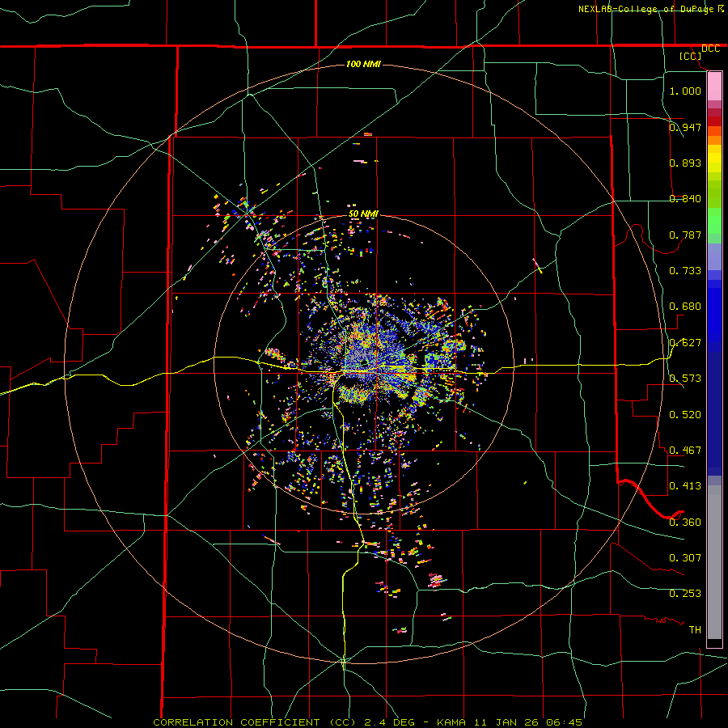Select the 0.680 legend value
Image resolution: width=728 pixels, height=728 pixels.
pyautogui.click(x=685, y=306)
